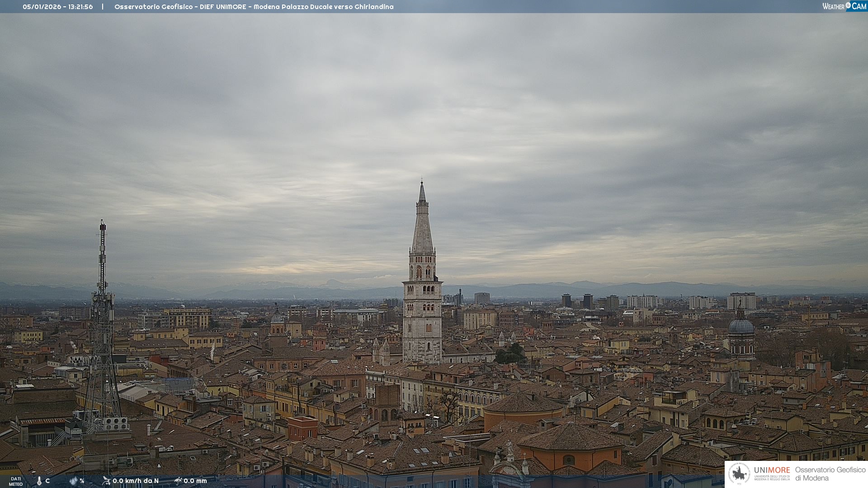Click the blue church dome on right
868x488 pixels.
pos(741,326)
